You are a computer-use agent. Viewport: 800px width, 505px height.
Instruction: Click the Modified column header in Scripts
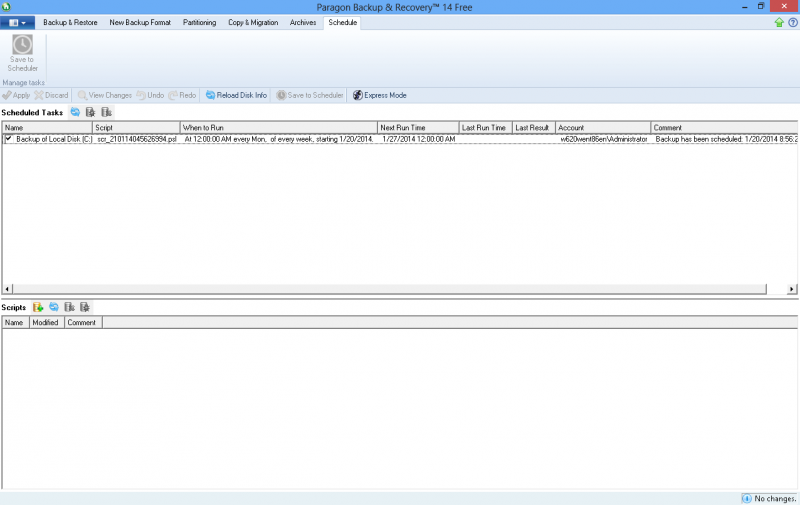[x=47, y=322]
